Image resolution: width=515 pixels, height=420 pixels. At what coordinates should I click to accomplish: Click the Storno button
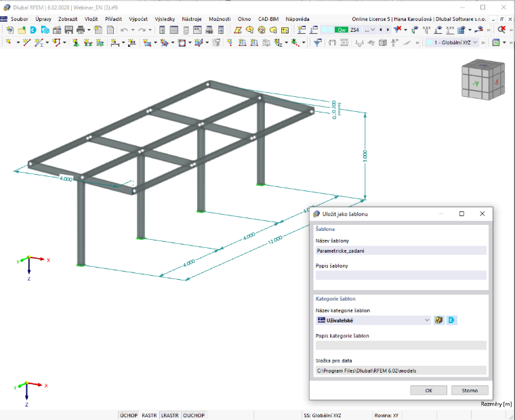pyautogui.click(x=470, y=390)
